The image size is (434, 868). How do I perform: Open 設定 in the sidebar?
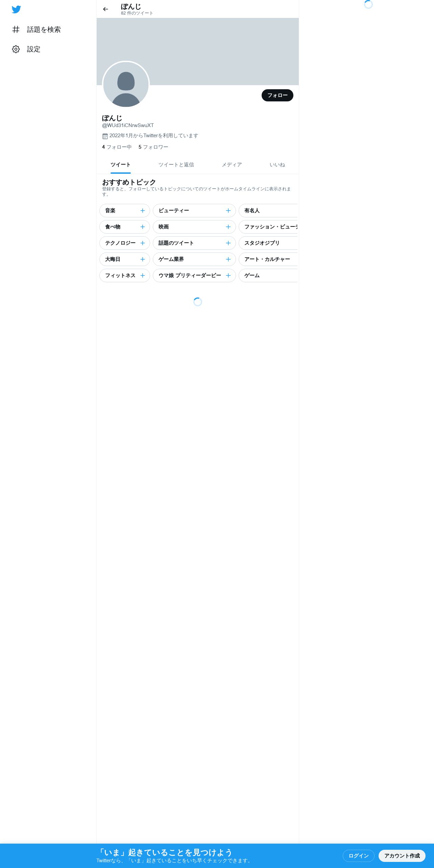tap(26, 49)
